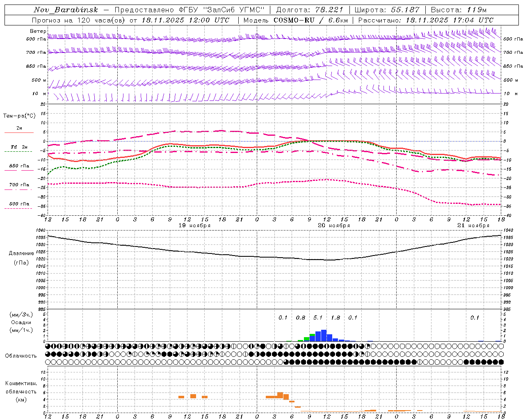Select the text 'Предоставлено ФГБУ "ЗапСиб УГМС"'
This screenshot has width=525, height=420.
click(190, 9)
